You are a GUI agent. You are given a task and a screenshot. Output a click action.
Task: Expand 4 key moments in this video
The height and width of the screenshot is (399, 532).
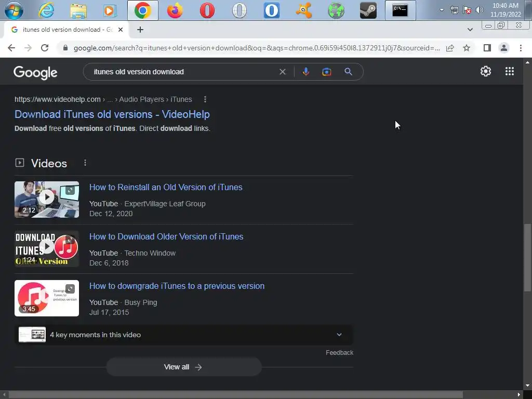(x=183, y=335)
